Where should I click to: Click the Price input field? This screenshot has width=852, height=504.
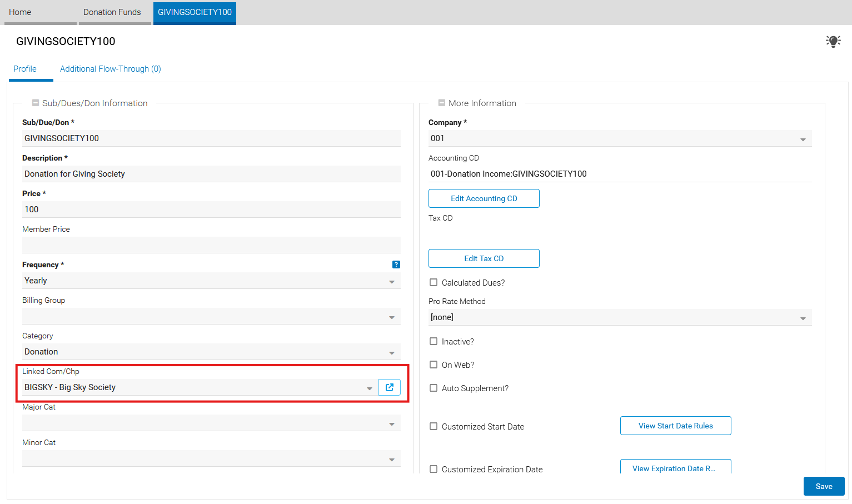(x=211, y=209)
